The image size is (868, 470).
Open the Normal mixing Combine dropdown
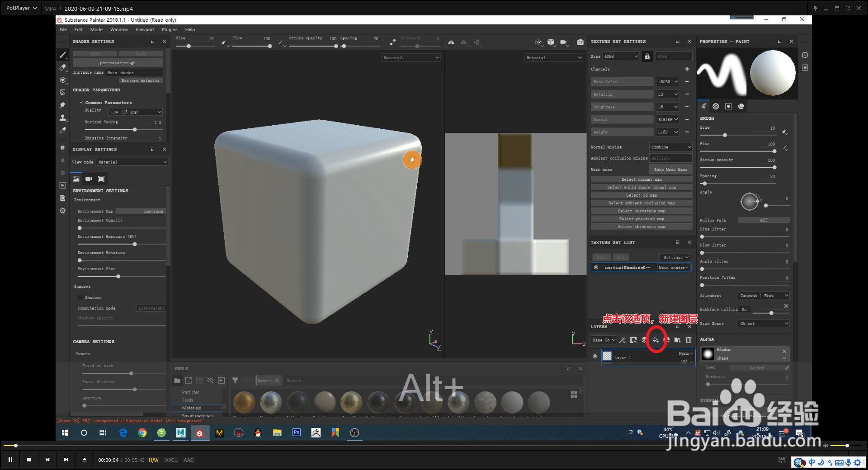pos(671,147)
